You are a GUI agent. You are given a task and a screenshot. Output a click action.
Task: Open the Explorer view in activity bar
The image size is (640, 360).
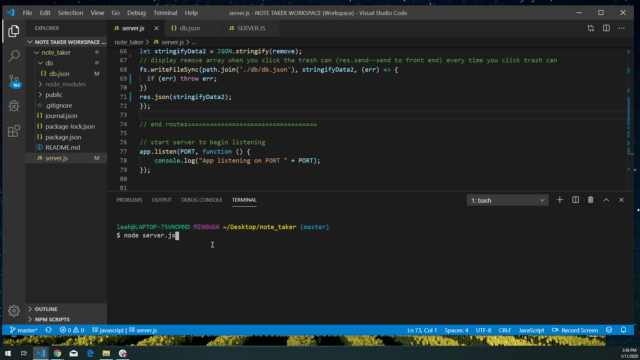[x=13, y=31]
